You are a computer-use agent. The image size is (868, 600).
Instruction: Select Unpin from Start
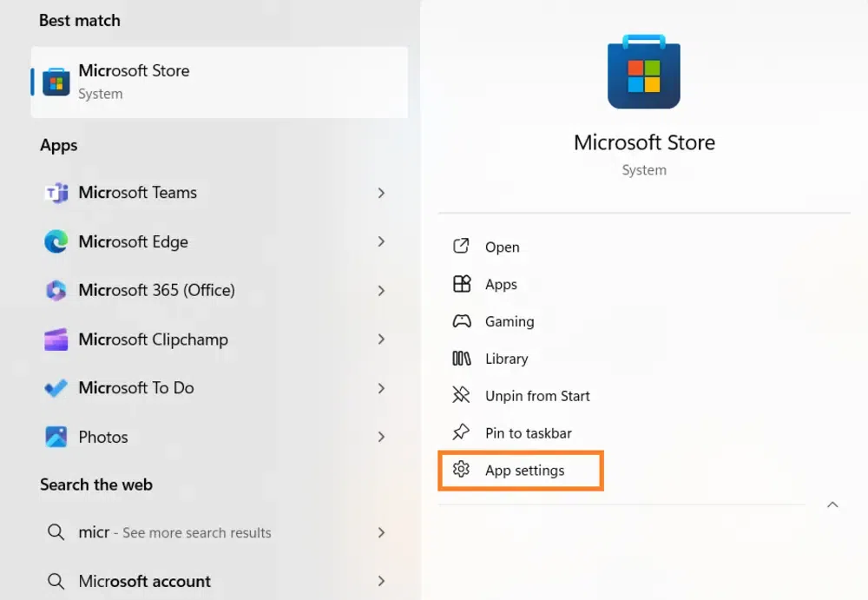[536, 396]
